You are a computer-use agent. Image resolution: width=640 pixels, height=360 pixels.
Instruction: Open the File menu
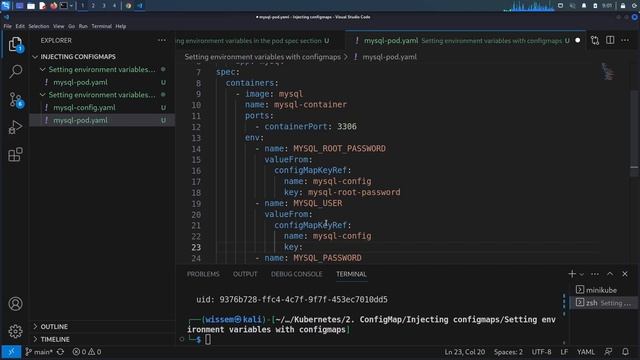point(8,26)
